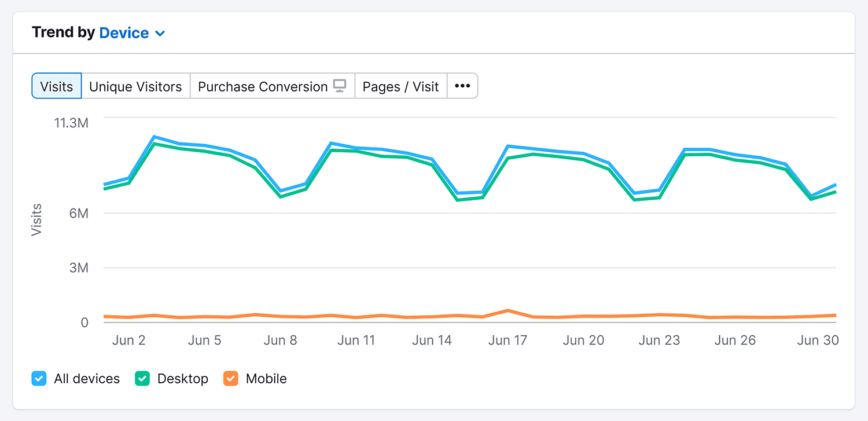The width and height of the screenshot is (868, 421).
Task: Click the desktop monitor icon in Purchase Conversion
Action: tap(340, 86)
